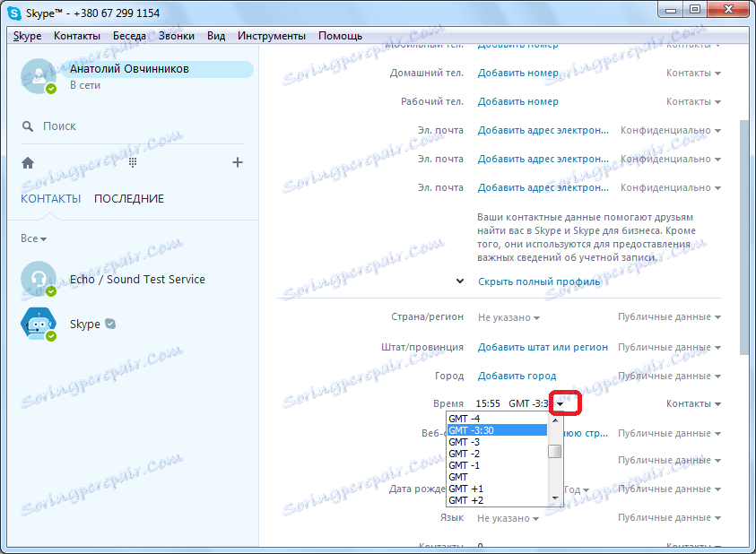Select the Skype contact name

pos(85,324)
